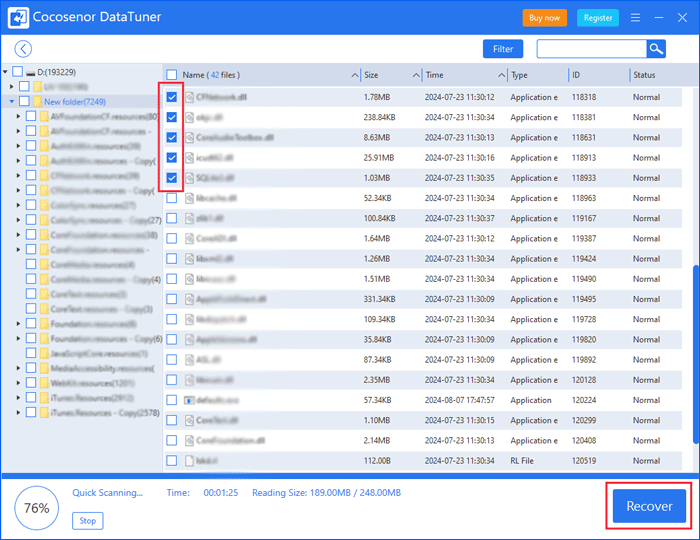Click file icon of row ID 119892
Viewport: 700px width, 540px height.
pyautogui.click(x=189, y=360)
